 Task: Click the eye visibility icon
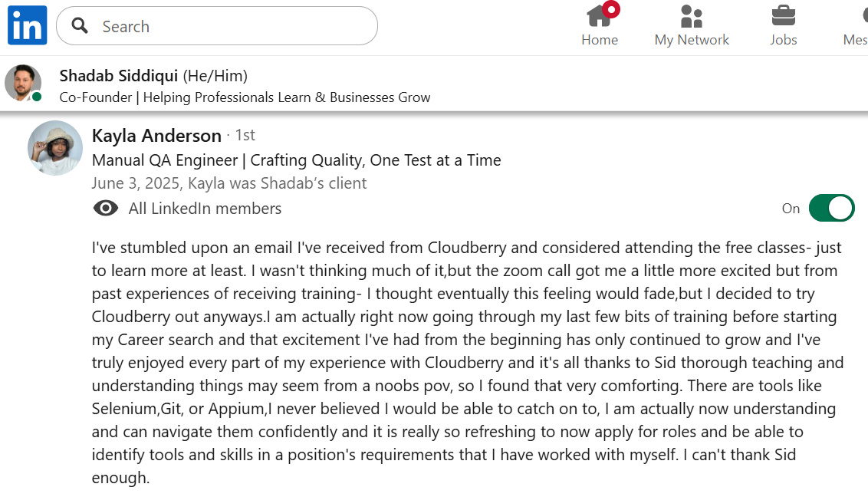[x=106, y=209]
